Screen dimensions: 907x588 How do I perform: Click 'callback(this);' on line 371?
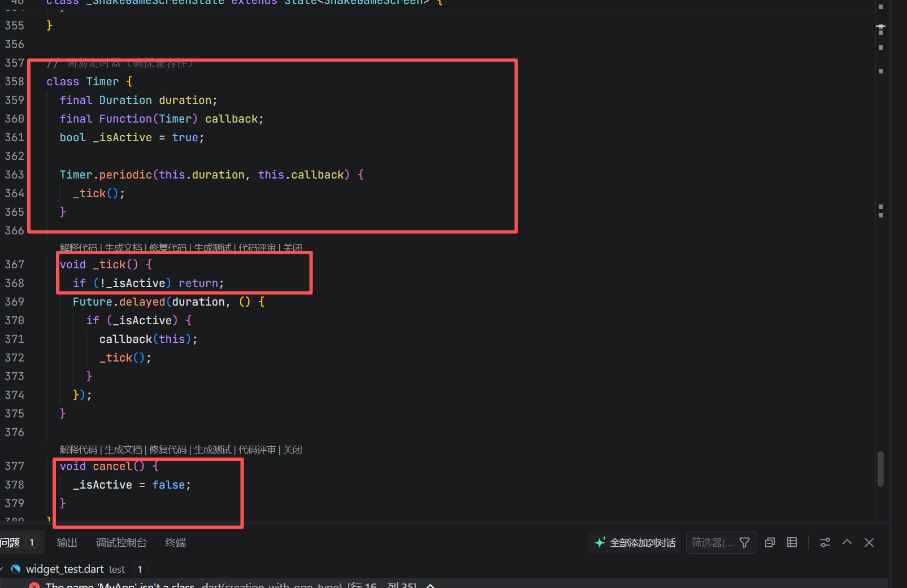[149, 339]
